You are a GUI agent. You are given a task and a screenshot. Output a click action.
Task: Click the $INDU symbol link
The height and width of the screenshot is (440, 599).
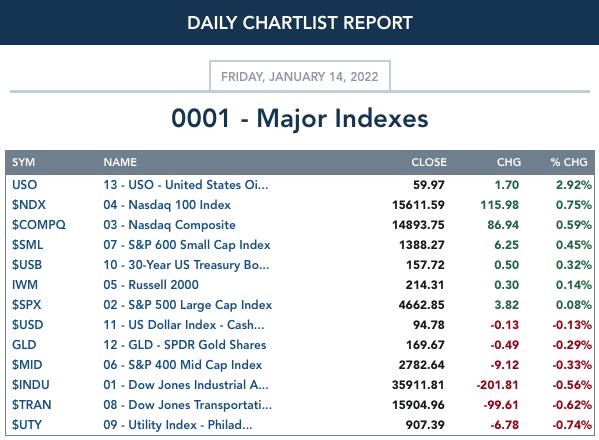[x=31, y=385]
